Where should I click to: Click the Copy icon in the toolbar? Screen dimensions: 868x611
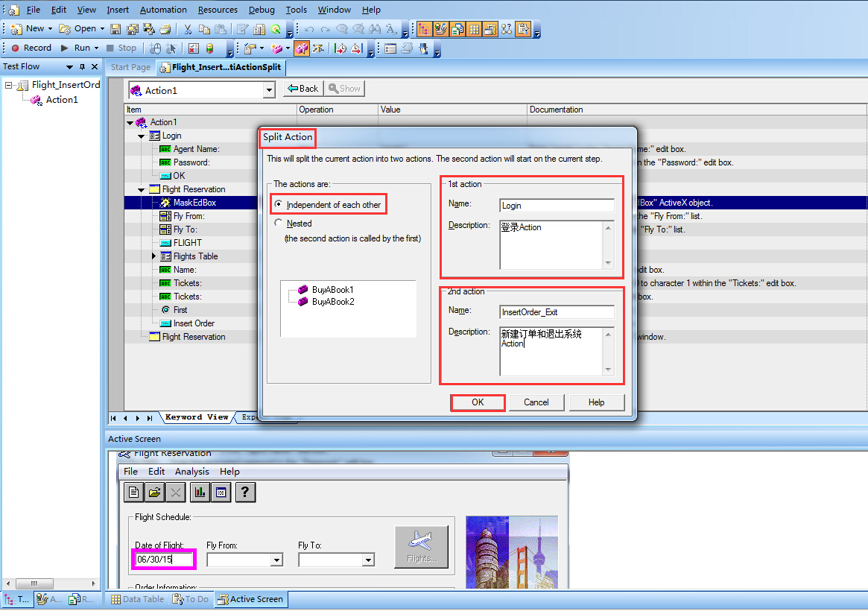coord(204,29)
